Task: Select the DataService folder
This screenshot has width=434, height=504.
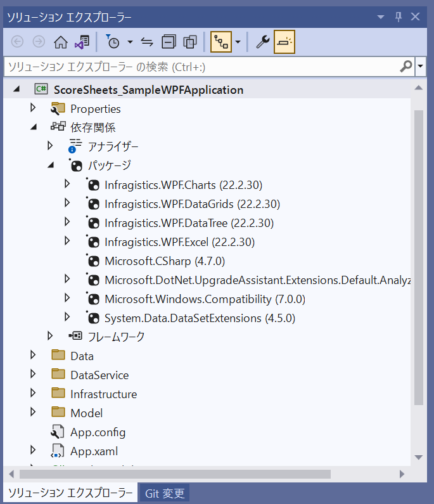Action: click(x=99, y=375)
